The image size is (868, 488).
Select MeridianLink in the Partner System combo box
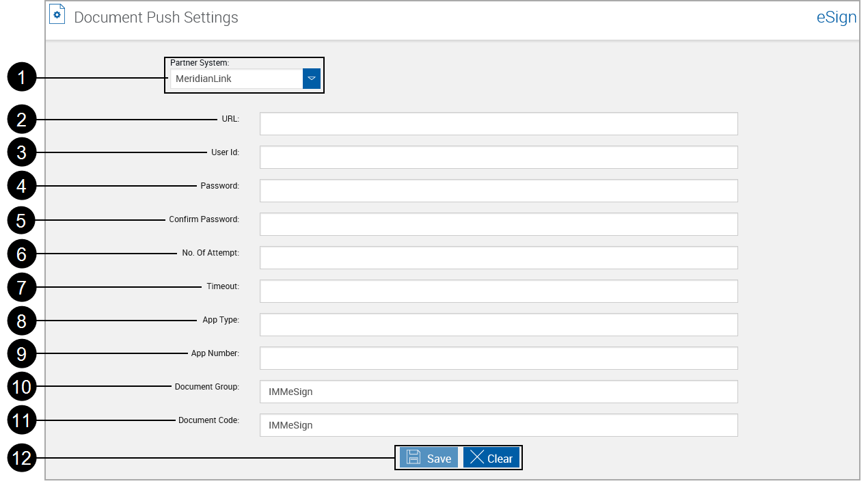[x=232, y=78]
